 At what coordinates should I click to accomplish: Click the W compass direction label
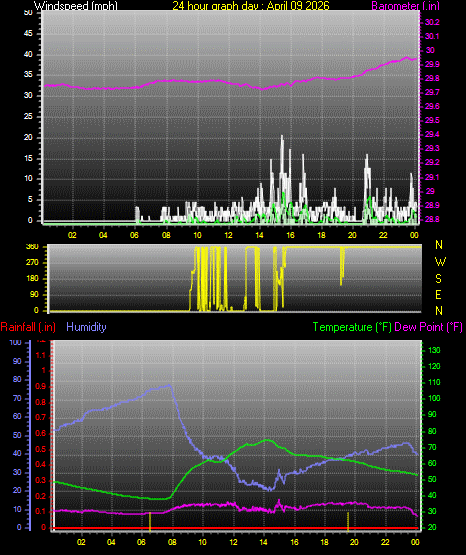pos(440,262)
